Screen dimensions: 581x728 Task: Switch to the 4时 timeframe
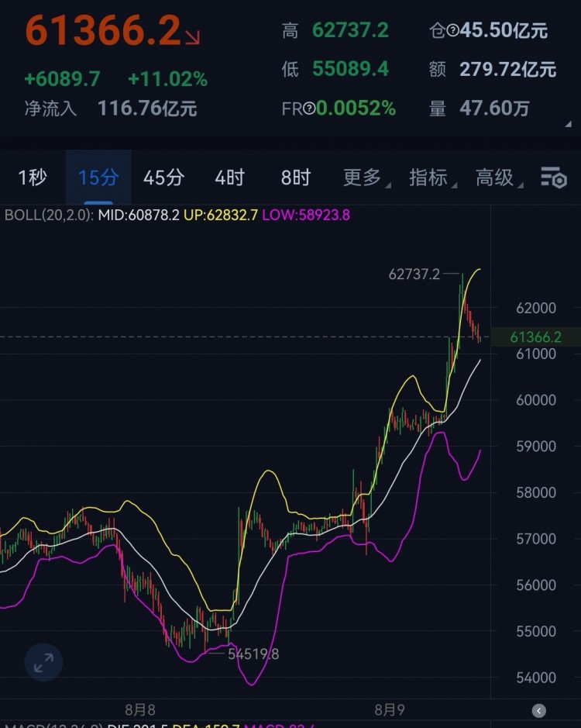coord(230,178)
